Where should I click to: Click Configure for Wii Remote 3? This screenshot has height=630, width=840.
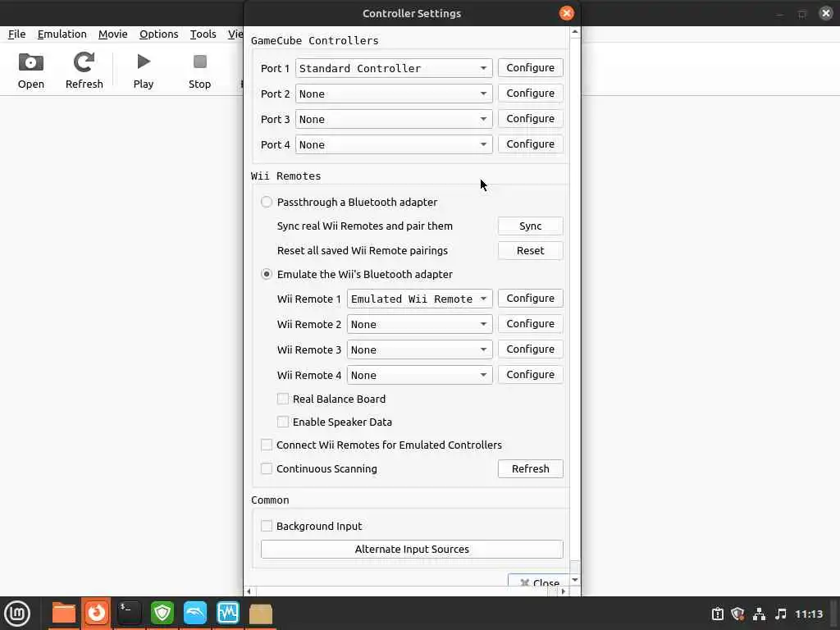(531, 349)
